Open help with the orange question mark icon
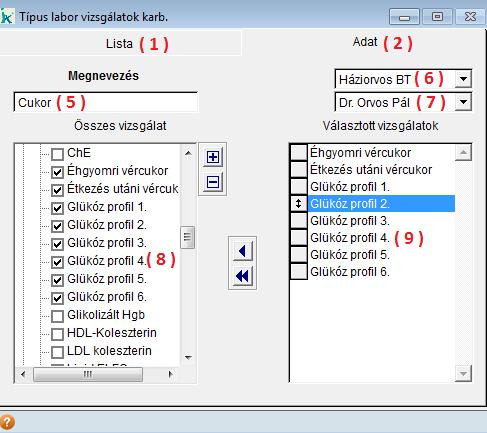 click(7, 422)
